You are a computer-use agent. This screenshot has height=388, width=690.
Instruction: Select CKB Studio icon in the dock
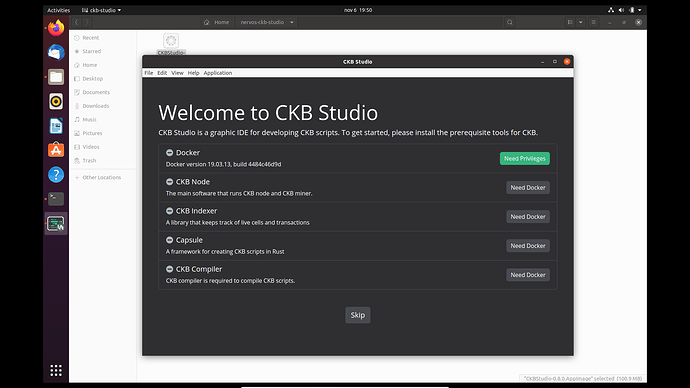[x=56, y=223]
